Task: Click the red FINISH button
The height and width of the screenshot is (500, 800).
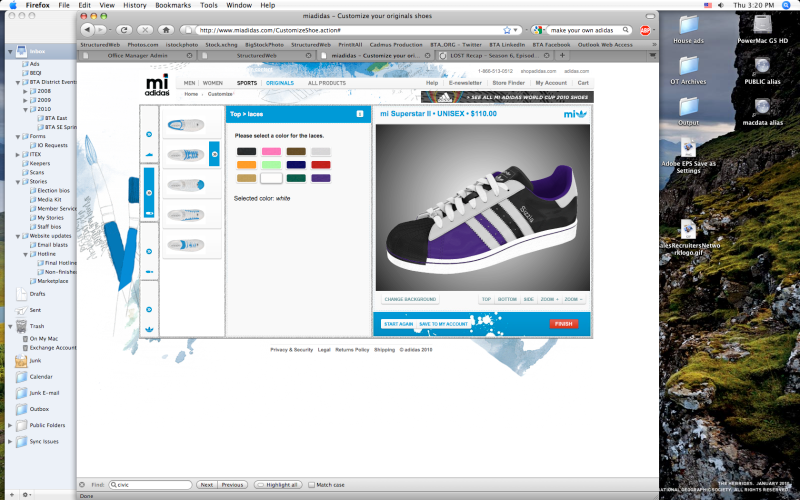Action: pyautogui.click(x=563, y=323)
